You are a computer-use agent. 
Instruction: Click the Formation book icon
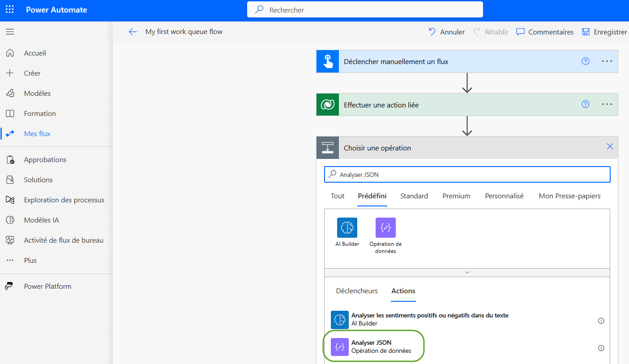(x=10, y=113)
